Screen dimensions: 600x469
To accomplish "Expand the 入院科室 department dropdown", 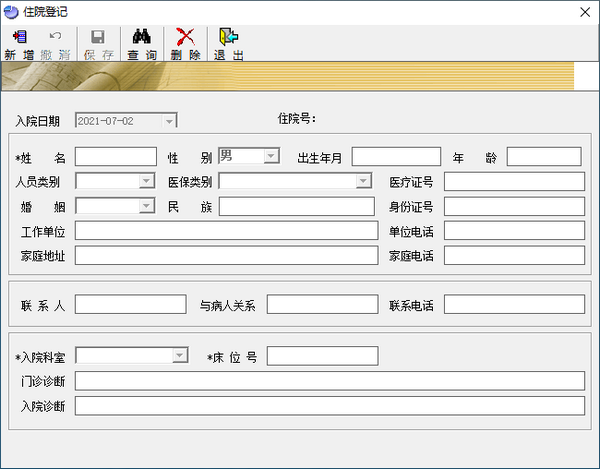I will pos(180,356).
